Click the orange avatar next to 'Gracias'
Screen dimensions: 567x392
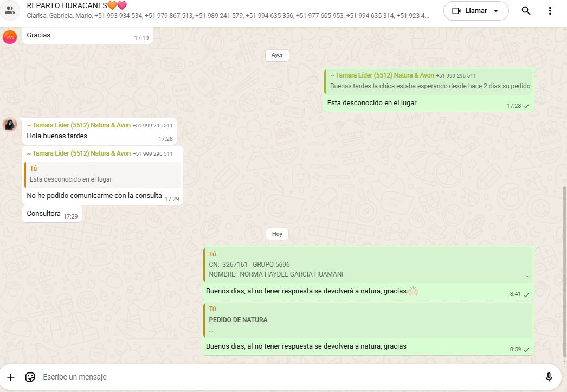(x=10, y=37)
